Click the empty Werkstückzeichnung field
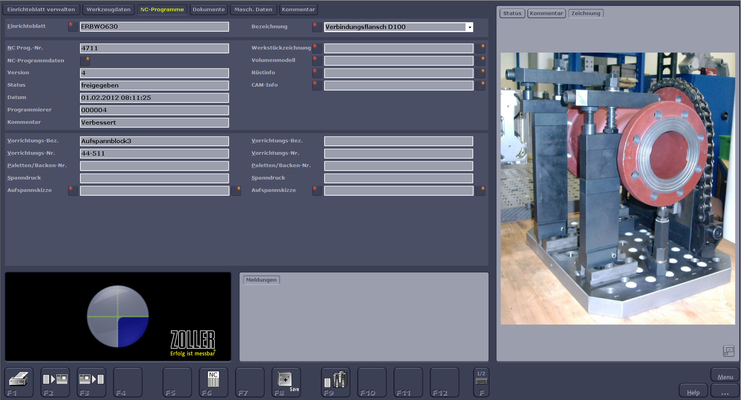Image resolution: width=741 pixels, height=400 pixels. point(399,48)
